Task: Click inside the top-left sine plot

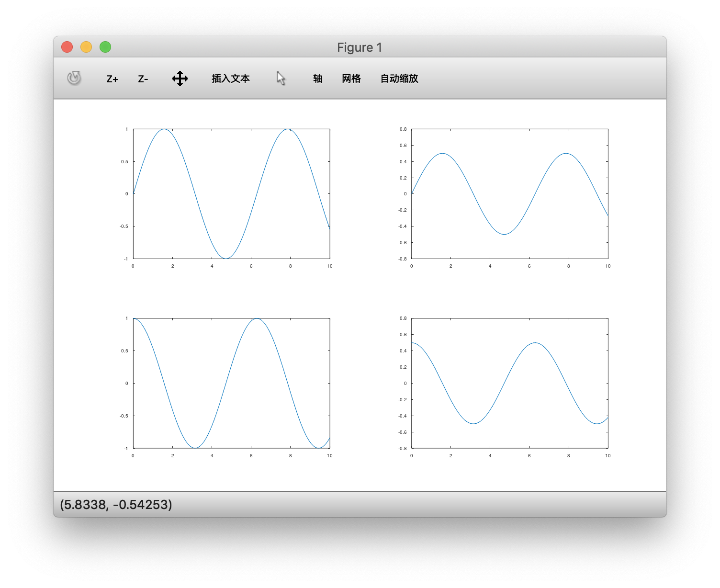Action: 232,194
